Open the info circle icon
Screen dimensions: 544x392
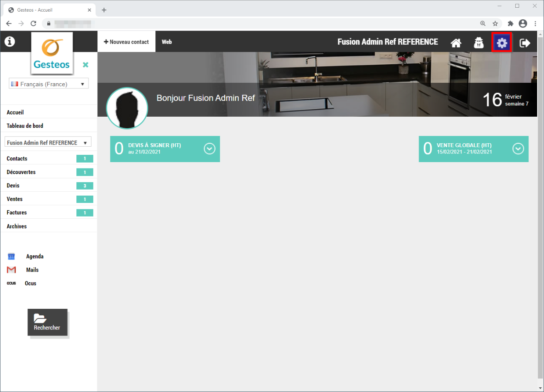9,42
